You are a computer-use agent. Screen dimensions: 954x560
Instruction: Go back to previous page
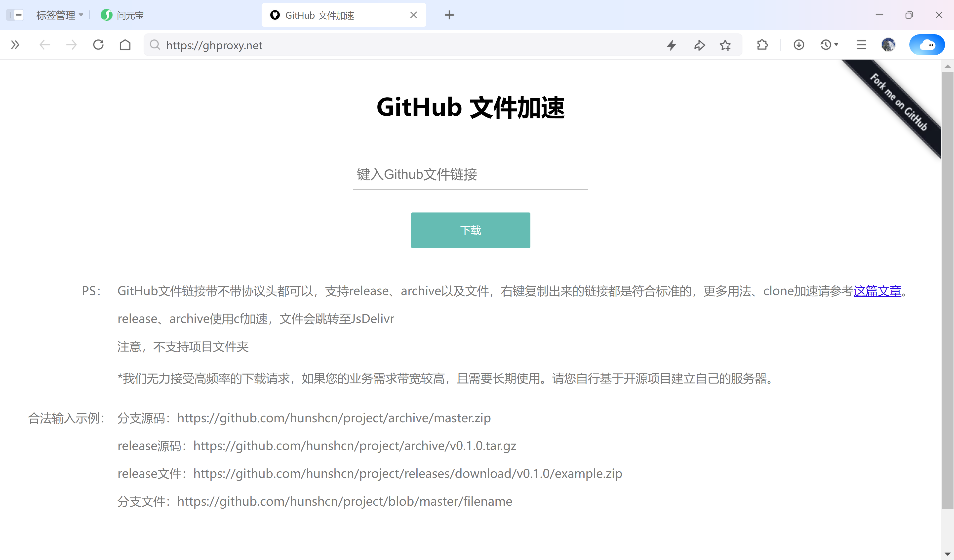45,45
